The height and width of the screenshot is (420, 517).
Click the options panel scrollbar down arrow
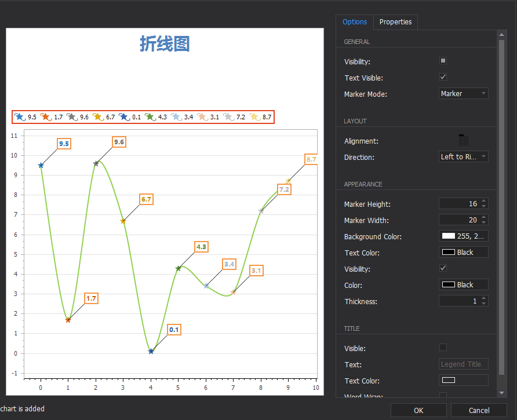tap(501, 393)
